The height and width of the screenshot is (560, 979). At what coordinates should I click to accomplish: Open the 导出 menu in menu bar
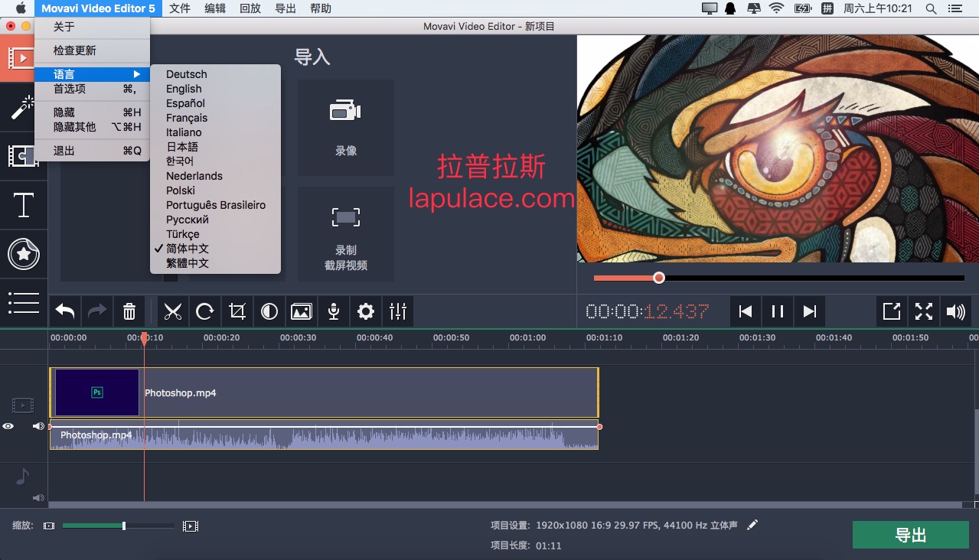[286, 8]
